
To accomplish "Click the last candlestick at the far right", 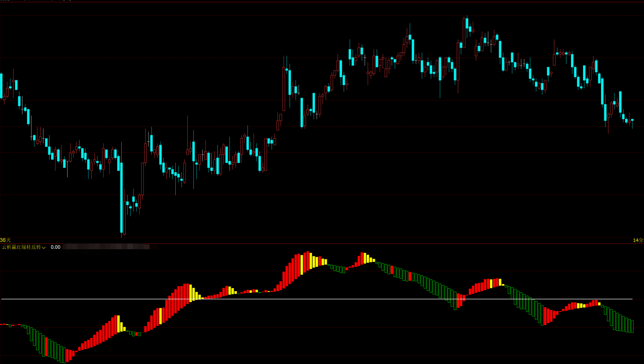I will click(x=633, y=120).
